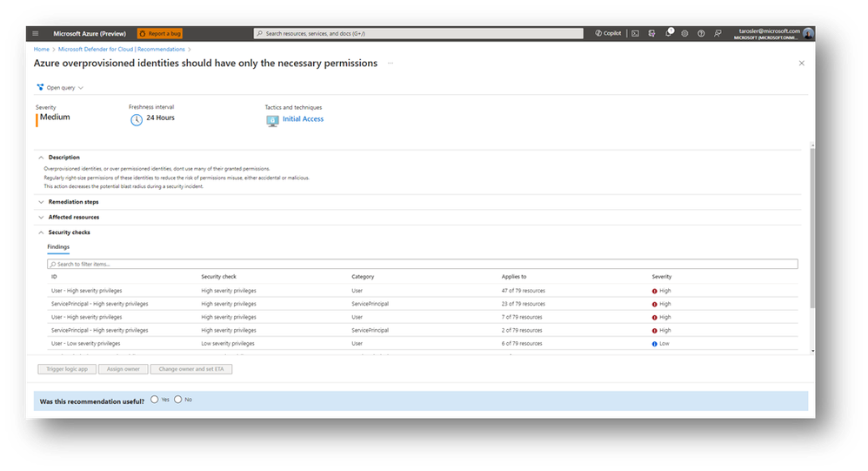The image size is (868, 471).
Task: Launch Cloud Shell from the top bar
Action: pos(636,33)
